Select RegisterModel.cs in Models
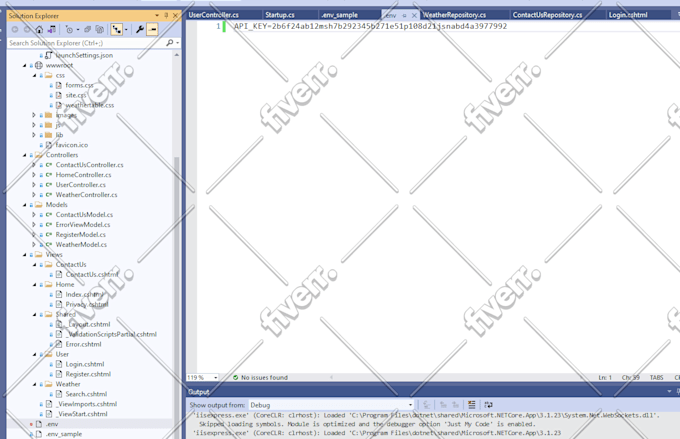This screenshot has width=680, height=439. coord(81,235)
